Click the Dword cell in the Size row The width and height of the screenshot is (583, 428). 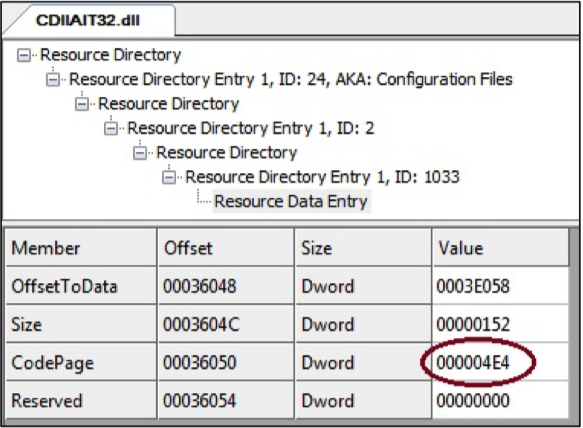364,324
